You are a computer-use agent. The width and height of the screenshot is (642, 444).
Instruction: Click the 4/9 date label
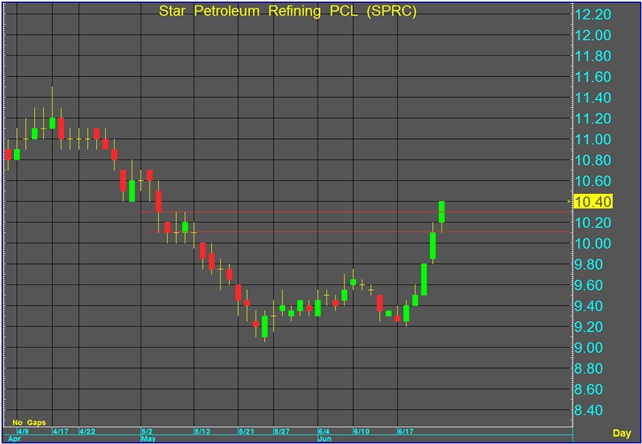[x=23, y=432]
